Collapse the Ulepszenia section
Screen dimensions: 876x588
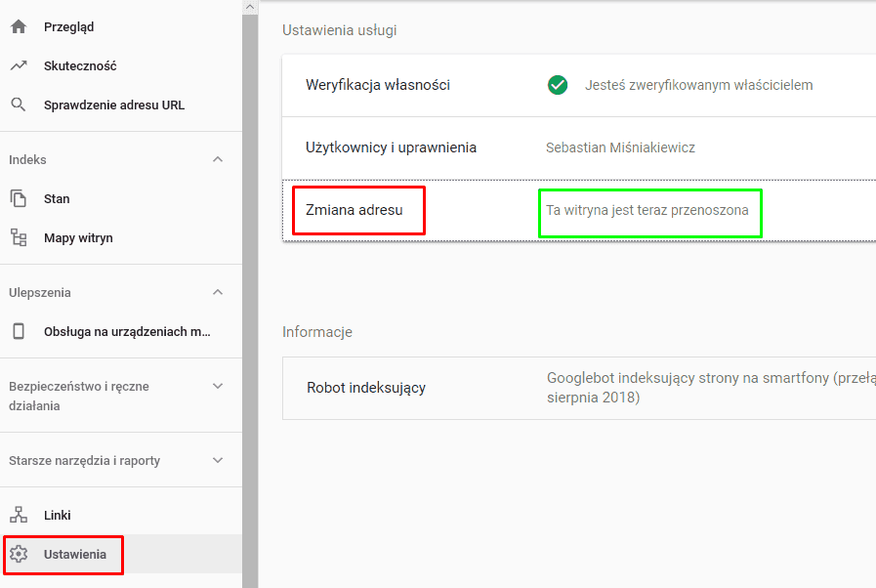[218, 292]
